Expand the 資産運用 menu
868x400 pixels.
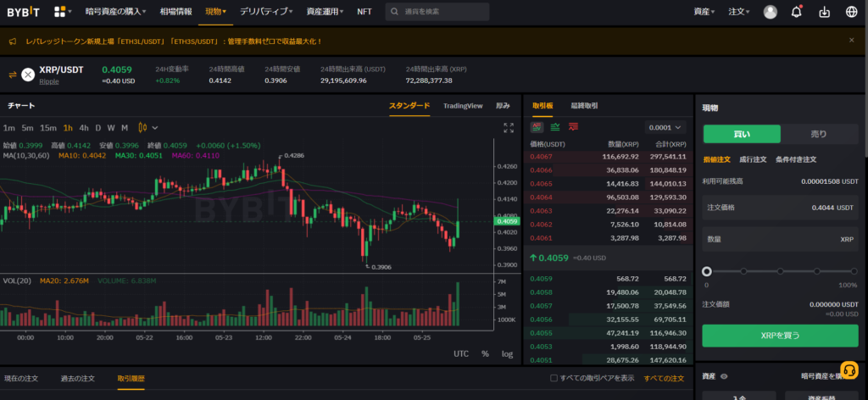325,12
